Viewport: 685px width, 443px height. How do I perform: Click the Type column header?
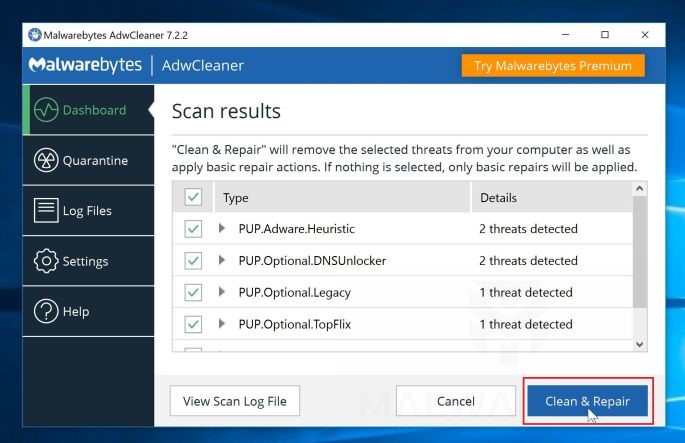(x=342, y=197)
